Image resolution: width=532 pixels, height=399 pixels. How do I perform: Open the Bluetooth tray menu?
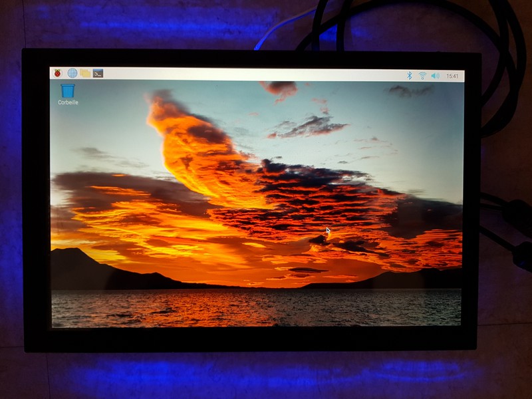point(410,76)
